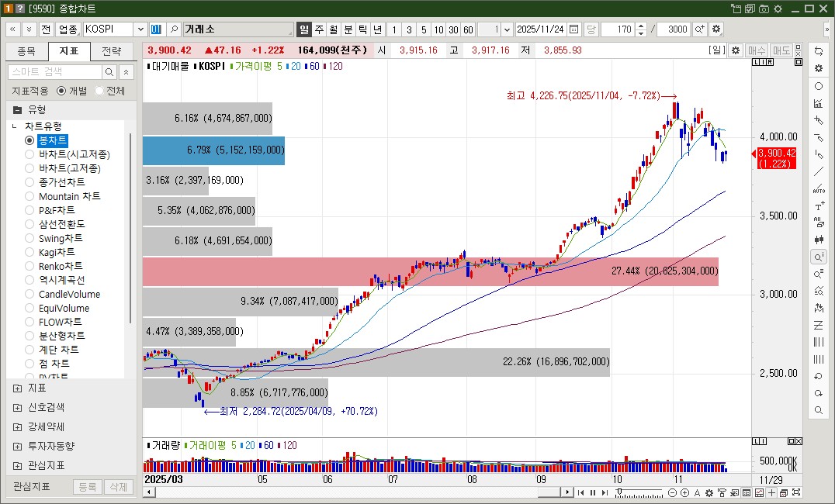Click the undo arrow in right toolbar
Screen dimensions: 835x504
819,376
